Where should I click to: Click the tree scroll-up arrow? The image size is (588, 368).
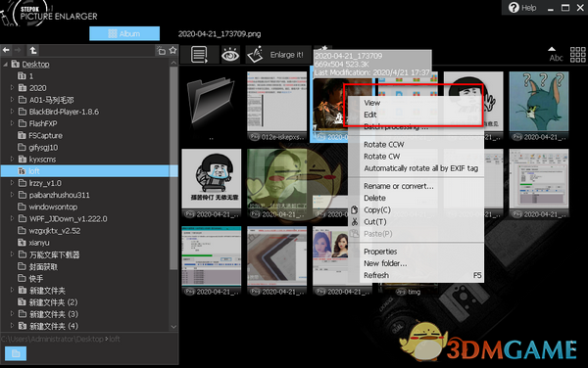pyautogui.click(x=173, y=63)
